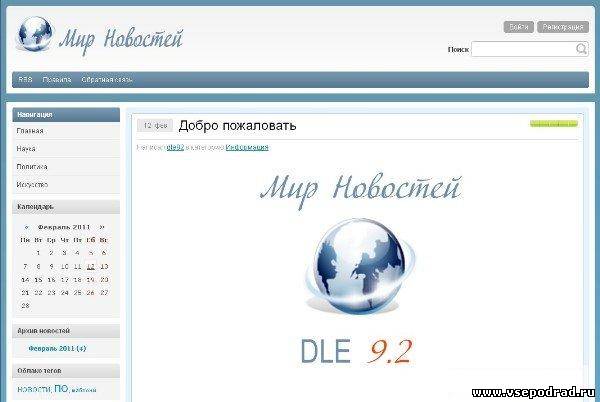Click the magnifier search icon
600x402 pixels.
[581, 49]
